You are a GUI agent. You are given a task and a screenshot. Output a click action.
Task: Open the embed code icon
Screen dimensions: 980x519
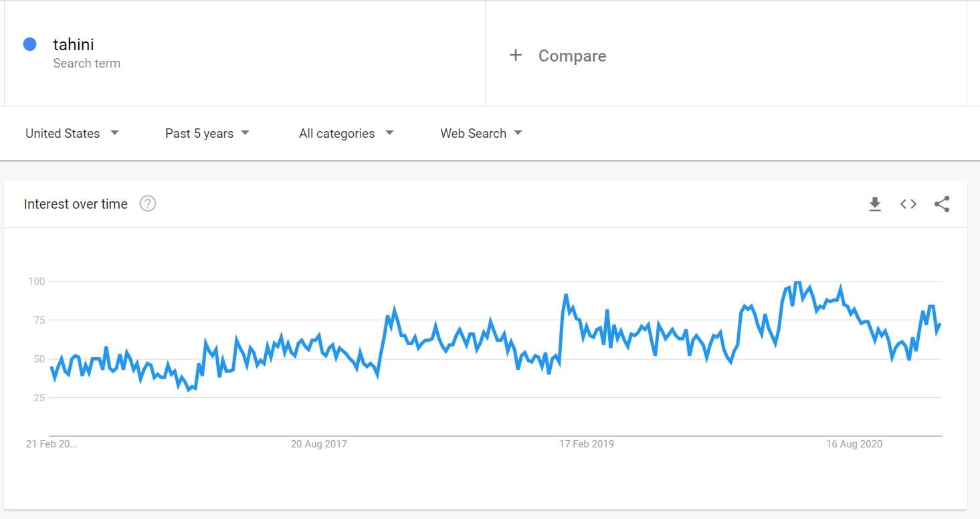[x=908, y=204]
